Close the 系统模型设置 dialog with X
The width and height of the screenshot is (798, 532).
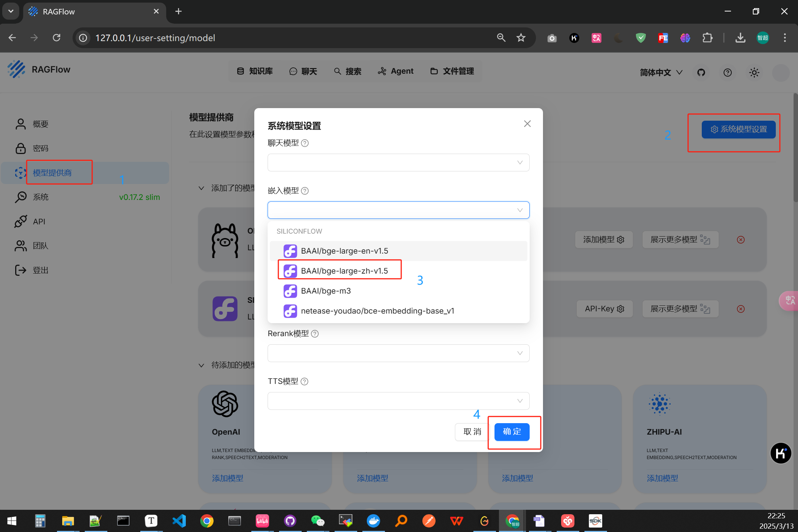pos(527,124)
